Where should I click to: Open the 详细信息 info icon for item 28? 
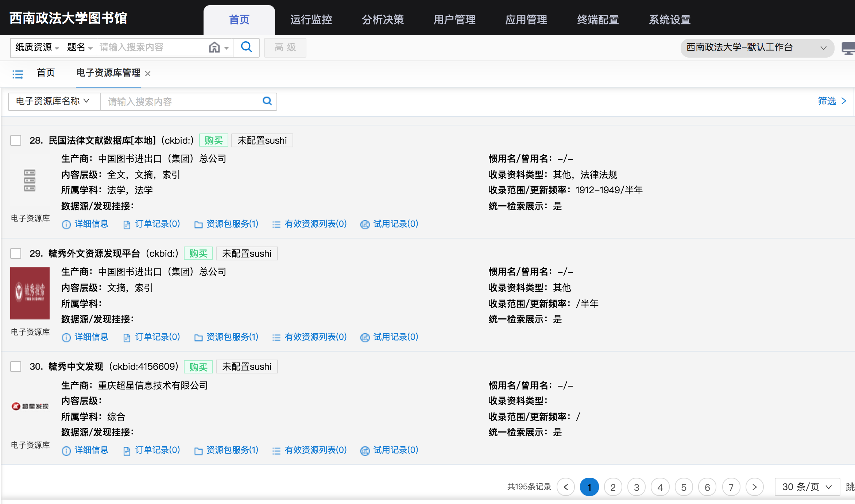pos(66,224)
